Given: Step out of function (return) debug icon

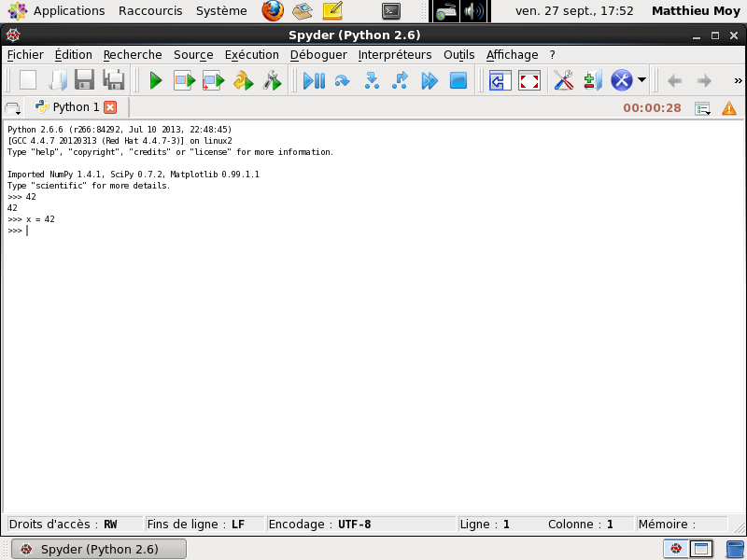Looking at the screenshot, I should (x=401, y=80).
